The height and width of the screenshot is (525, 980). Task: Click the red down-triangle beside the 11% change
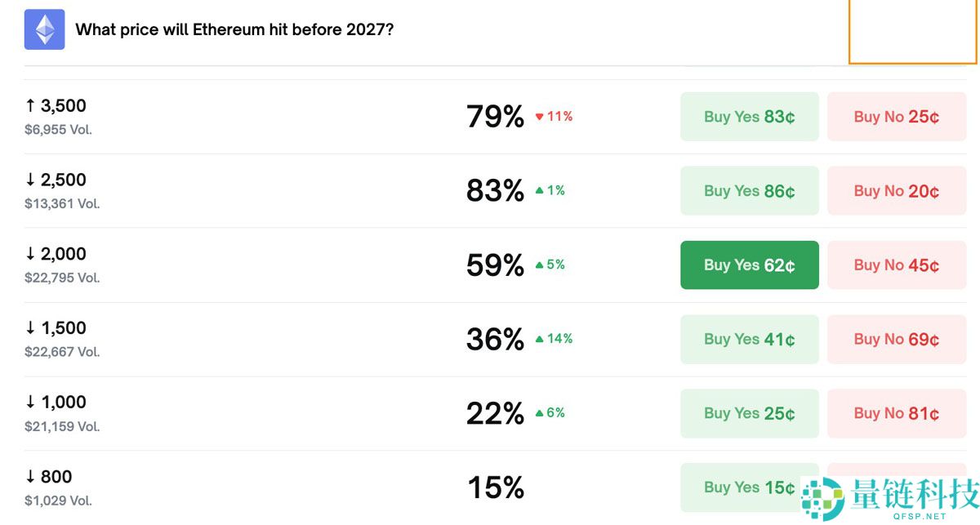(538, 116)
